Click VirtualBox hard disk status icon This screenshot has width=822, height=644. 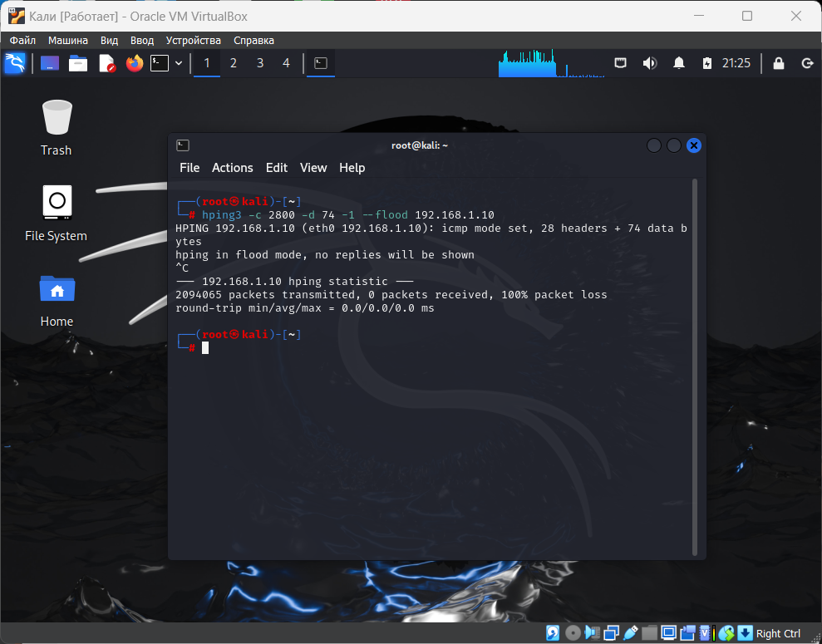[553, 633]
